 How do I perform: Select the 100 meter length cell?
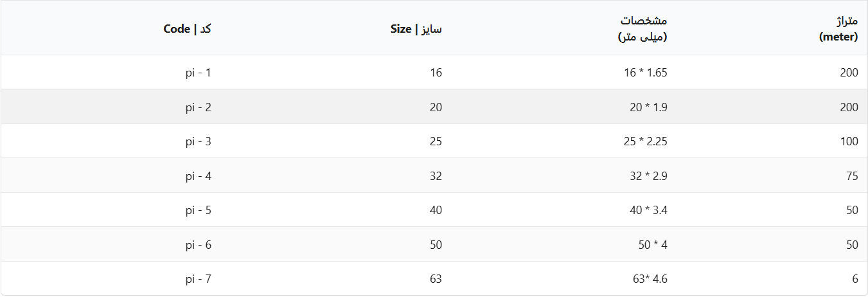(x=849, y=141)
